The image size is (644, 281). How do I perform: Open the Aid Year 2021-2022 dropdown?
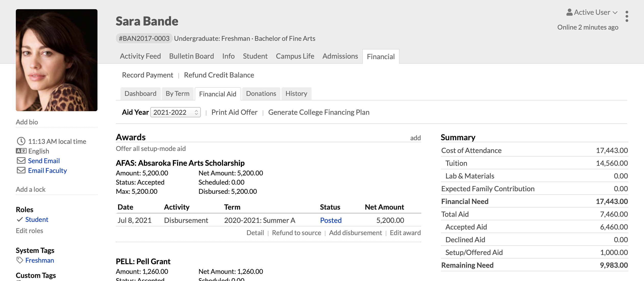(175, 112)
